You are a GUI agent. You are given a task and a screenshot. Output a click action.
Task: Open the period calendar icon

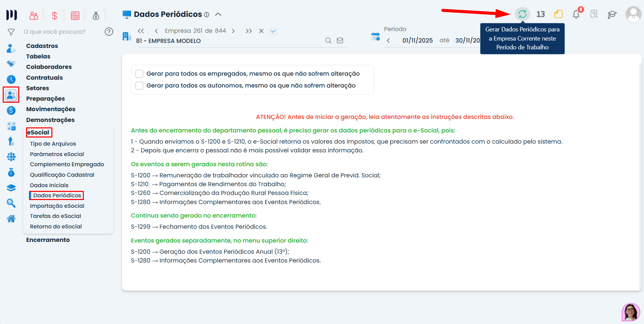375,36
